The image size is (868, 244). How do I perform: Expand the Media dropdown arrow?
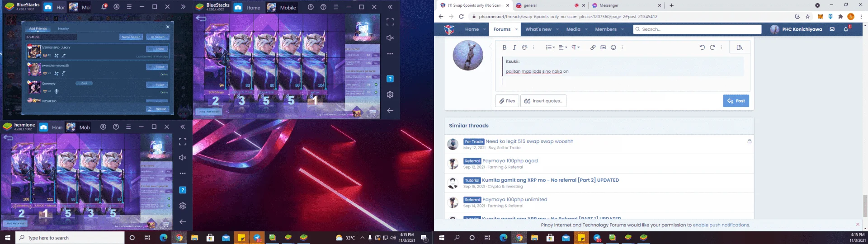click(586, 29)
